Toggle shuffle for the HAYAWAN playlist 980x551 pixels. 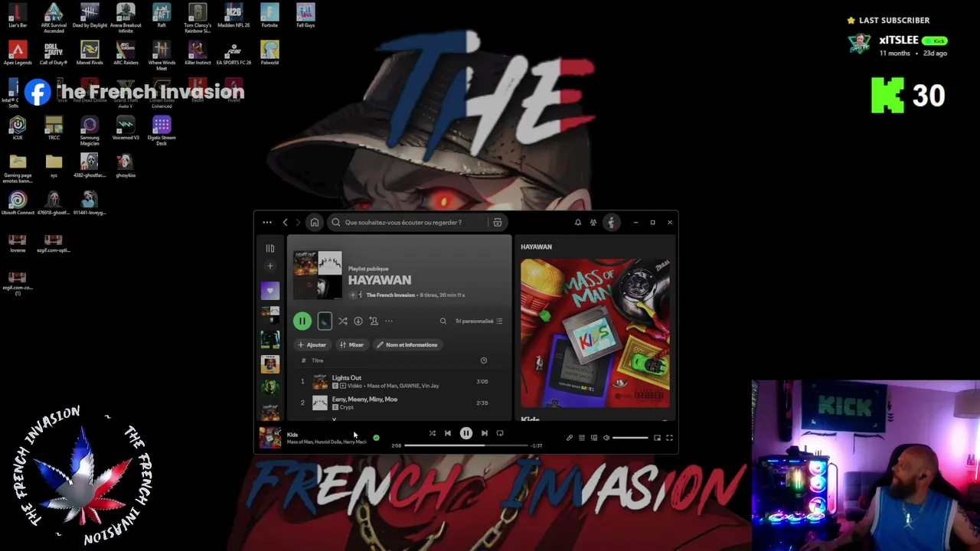343,321
